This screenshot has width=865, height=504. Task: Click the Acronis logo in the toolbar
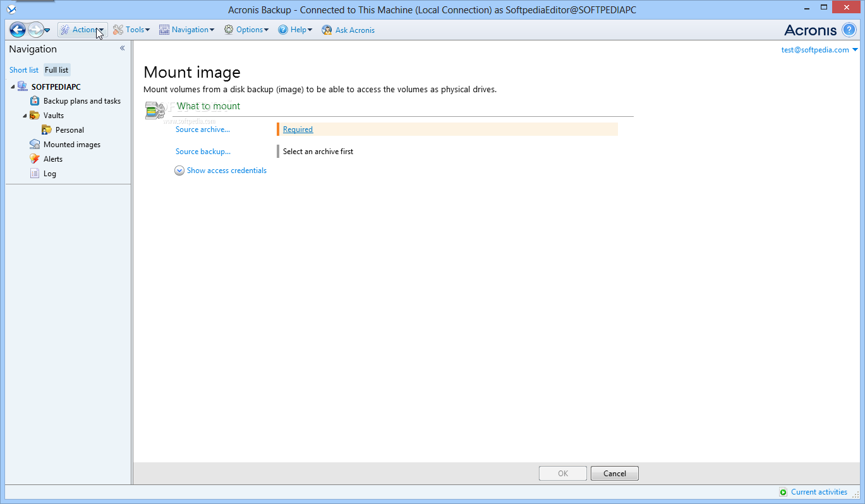pos(810,30)
